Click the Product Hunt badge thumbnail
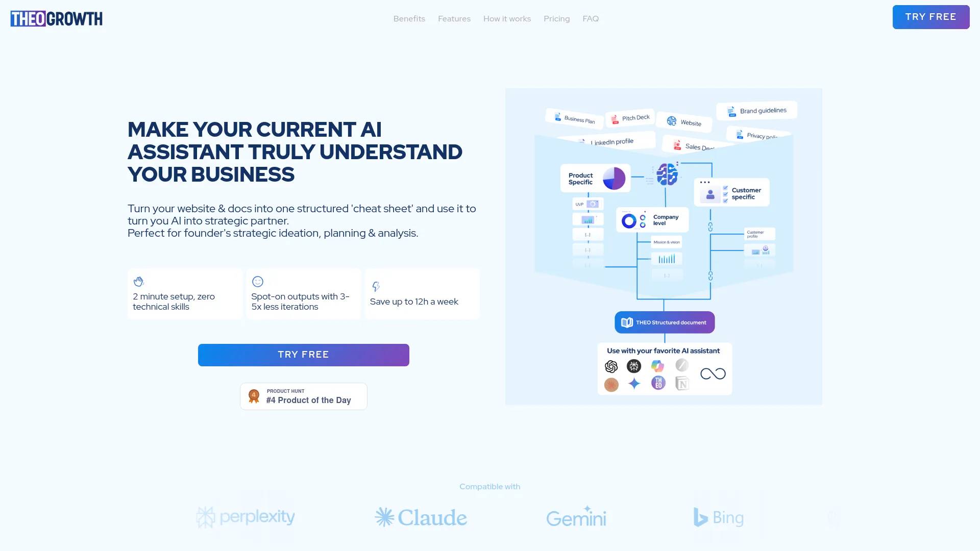Screen dimensions: 980x551 (304, 396)
